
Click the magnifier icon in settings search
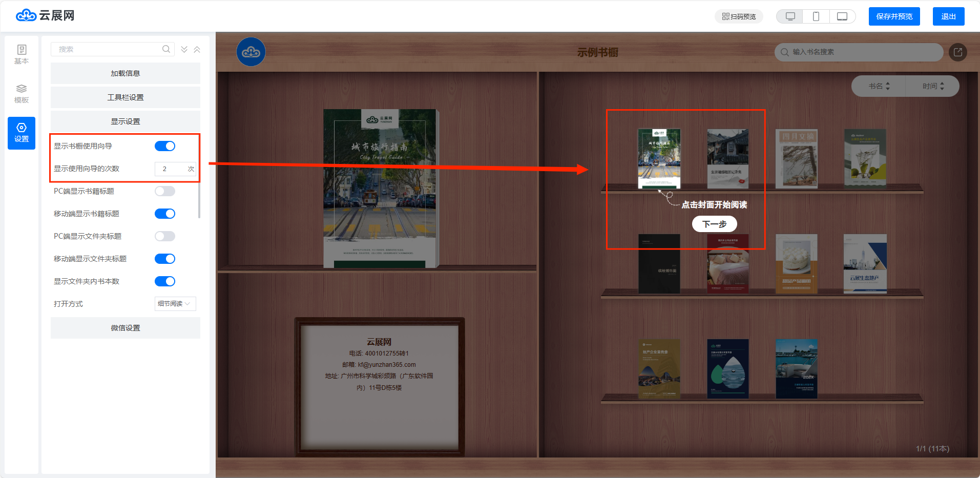coord(166,49)
